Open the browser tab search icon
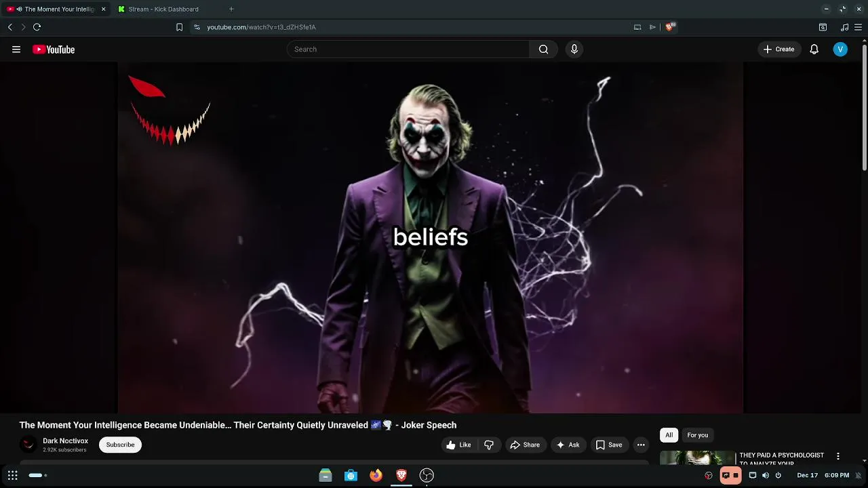 tap(823, 27)
